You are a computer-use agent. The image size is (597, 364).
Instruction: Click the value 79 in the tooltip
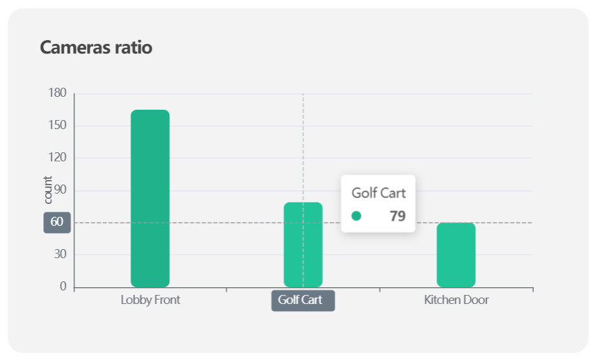click(397, 216)
